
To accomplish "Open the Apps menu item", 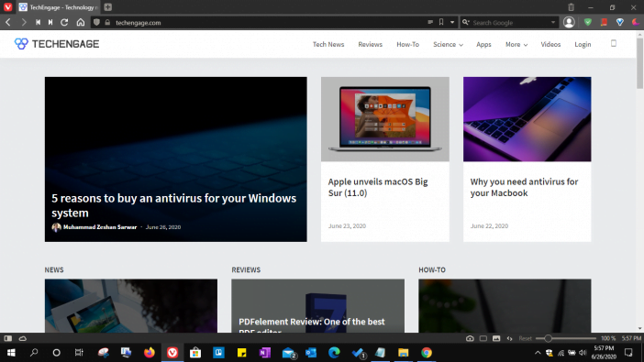I will click(483, 44).
